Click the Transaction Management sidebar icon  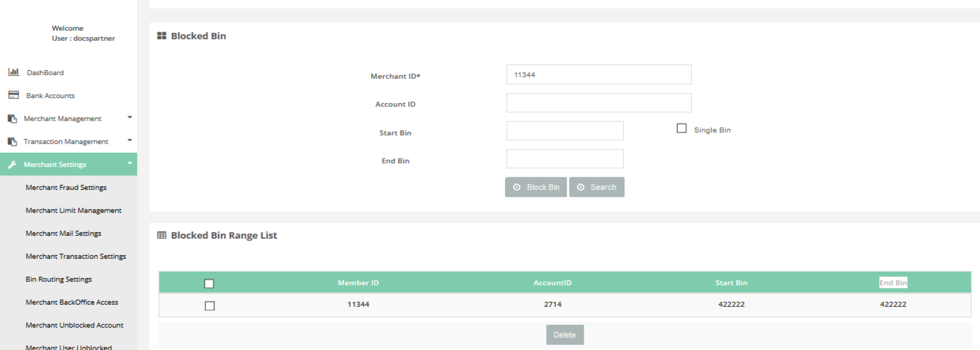click(x=12, y=142)
